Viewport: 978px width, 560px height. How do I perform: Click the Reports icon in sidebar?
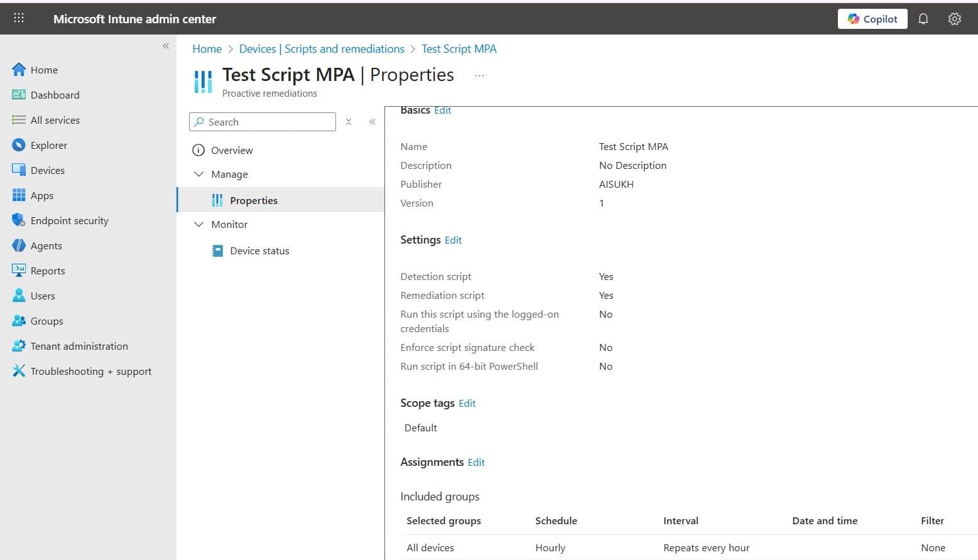click(19, 271)
